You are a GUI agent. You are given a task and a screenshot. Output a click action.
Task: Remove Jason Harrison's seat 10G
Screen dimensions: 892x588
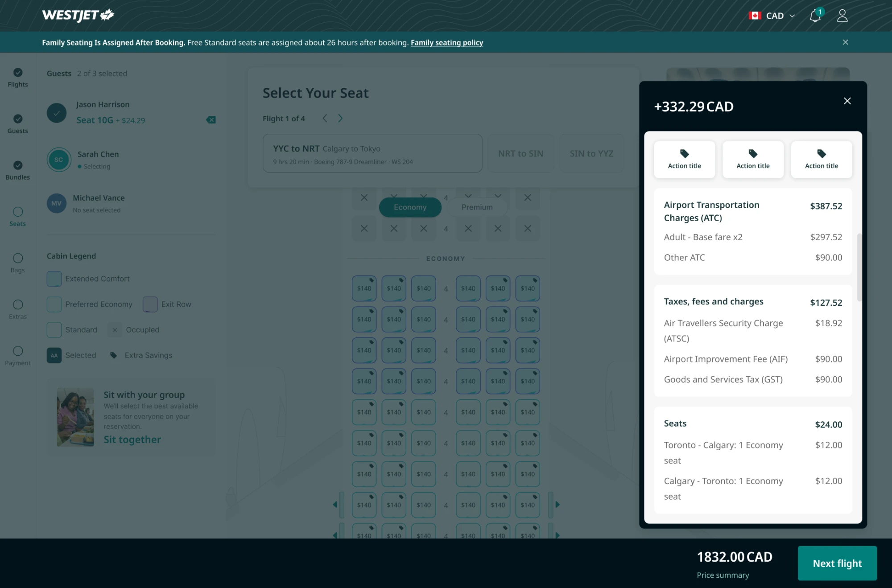(x=211, y=119)
